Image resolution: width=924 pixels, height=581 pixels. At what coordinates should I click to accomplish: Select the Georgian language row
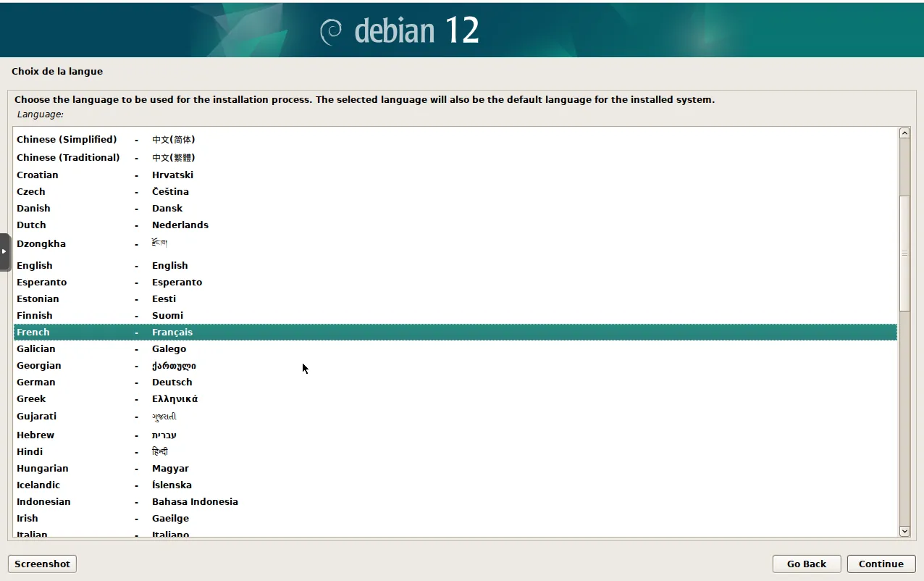pyautogui.click(x=455, y=365)
